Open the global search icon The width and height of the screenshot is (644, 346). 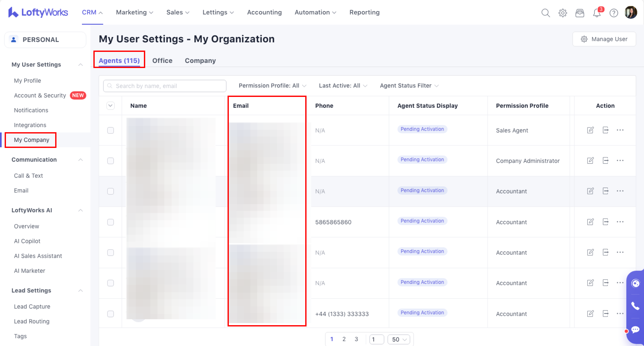pos(546,13)
